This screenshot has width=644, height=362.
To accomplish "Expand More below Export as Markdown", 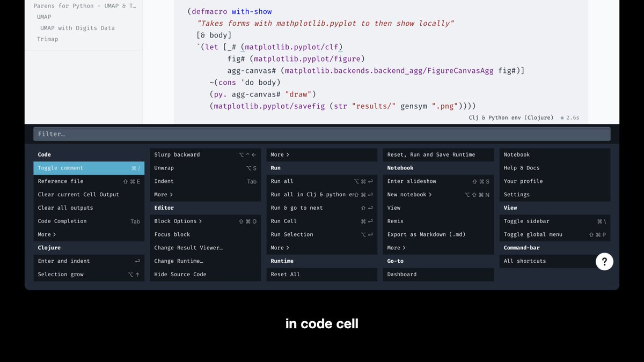I will 438,248.
